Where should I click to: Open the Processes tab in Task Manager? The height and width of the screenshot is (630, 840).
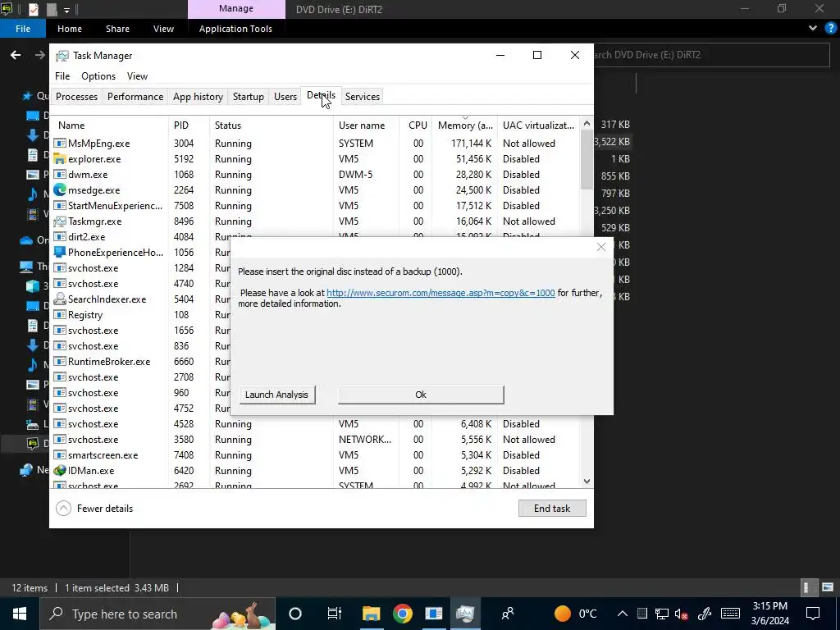[76, 97]
